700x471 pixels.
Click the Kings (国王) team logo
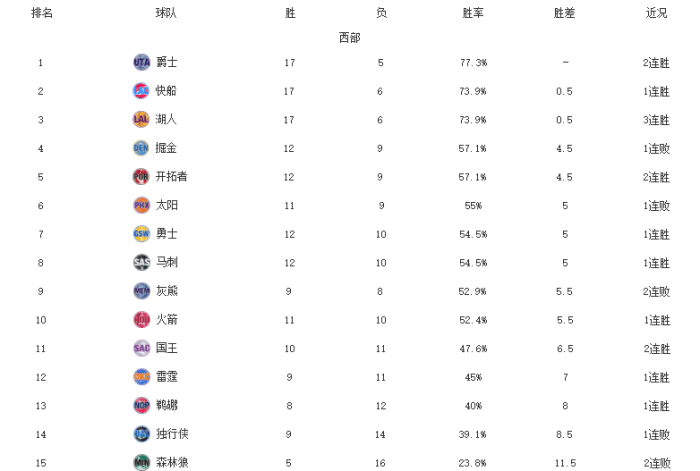(141, 348)
